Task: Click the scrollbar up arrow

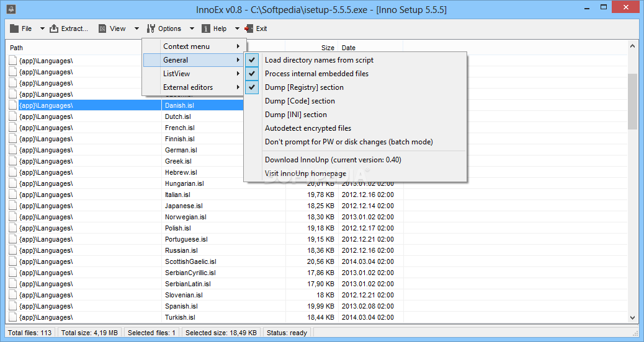Action: pyautogui.click(x=632, y=46)
